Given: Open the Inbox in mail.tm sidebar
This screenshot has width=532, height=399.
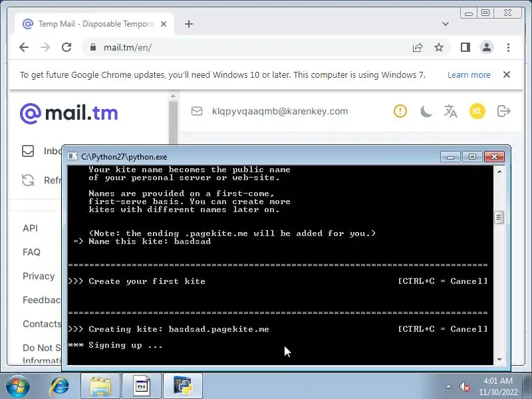Looking at the screenshot, I should pos(42,151).
